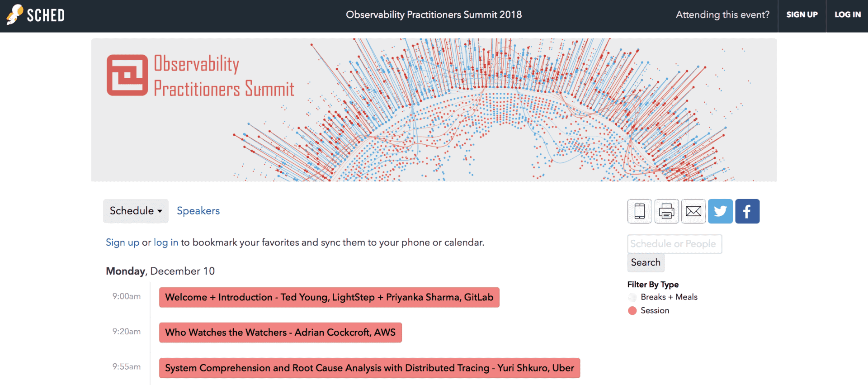This screenshot has height=385, width=868.
Task: Click the LOG IN button in header
Action: point(847,14)
